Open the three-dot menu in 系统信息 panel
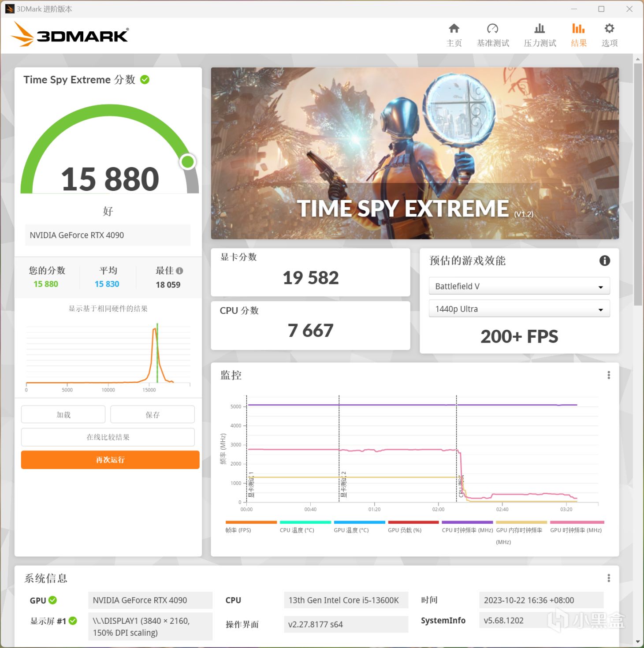The image size is (644, 648). [609, 578]
